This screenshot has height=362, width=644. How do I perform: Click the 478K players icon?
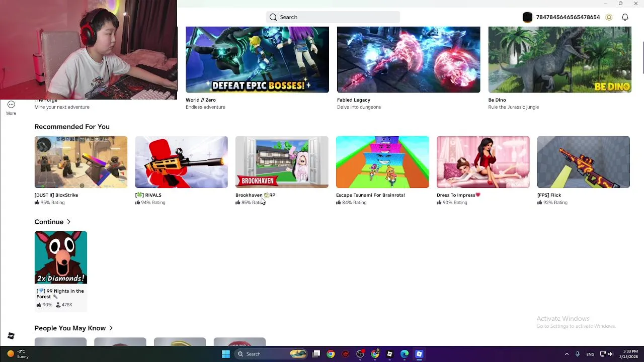pos(58,305)
